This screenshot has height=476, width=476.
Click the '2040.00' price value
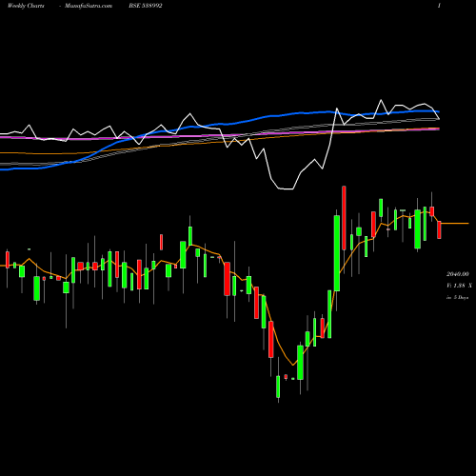pos(458,274)
